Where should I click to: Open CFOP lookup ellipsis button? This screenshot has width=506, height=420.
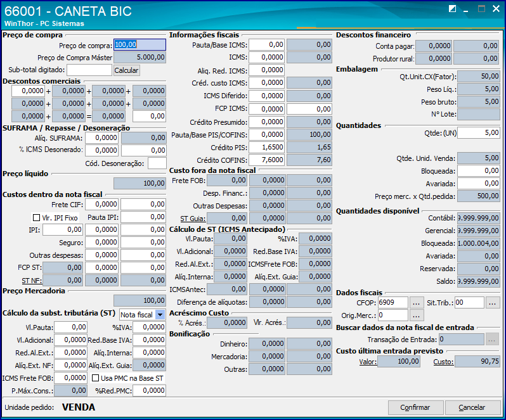[x=417, y=303]
